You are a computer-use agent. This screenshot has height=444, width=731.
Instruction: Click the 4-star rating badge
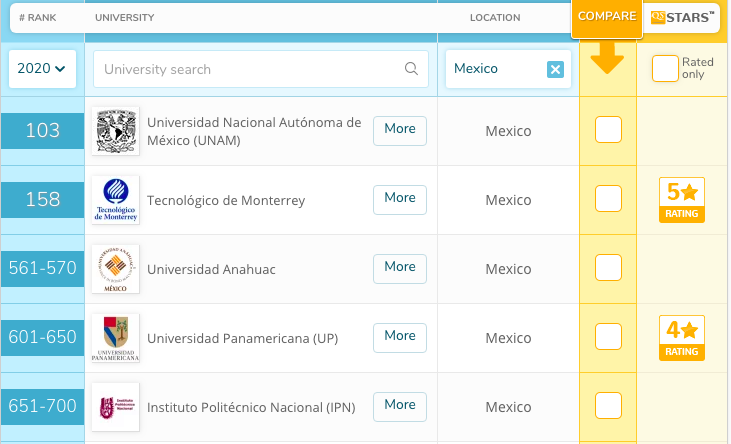click(682, 338)
